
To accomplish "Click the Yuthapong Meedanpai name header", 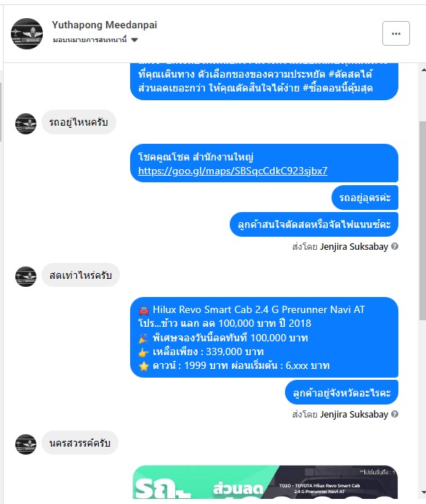I will coord(105,25).
